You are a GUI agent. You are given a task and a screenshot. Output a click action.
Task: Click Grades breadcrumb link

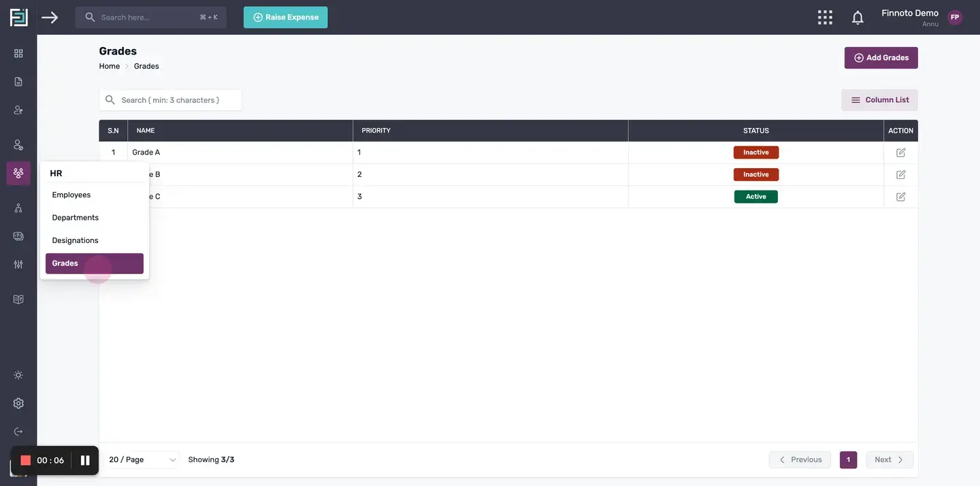click(146, 66)
